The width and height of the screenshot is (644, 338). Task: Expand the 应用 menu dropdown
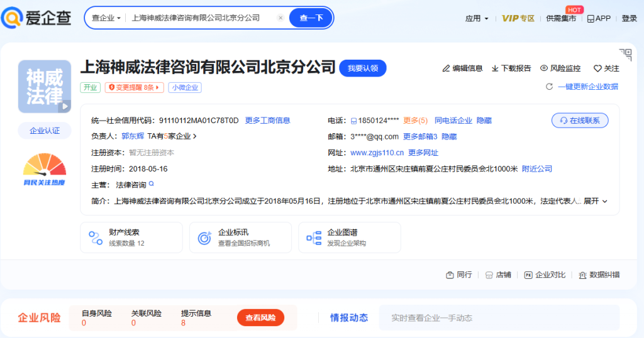coord(477,18)
